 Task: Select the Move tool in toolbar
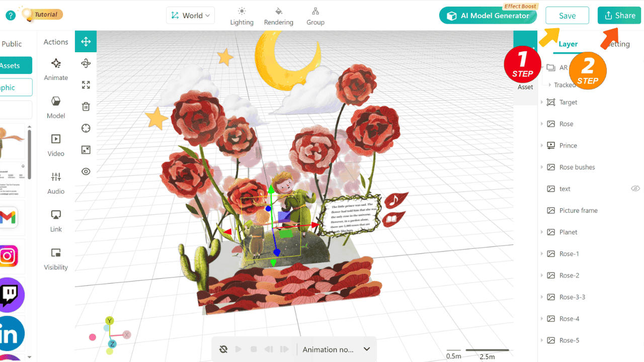pyautogui.click(x=86, y=42)
